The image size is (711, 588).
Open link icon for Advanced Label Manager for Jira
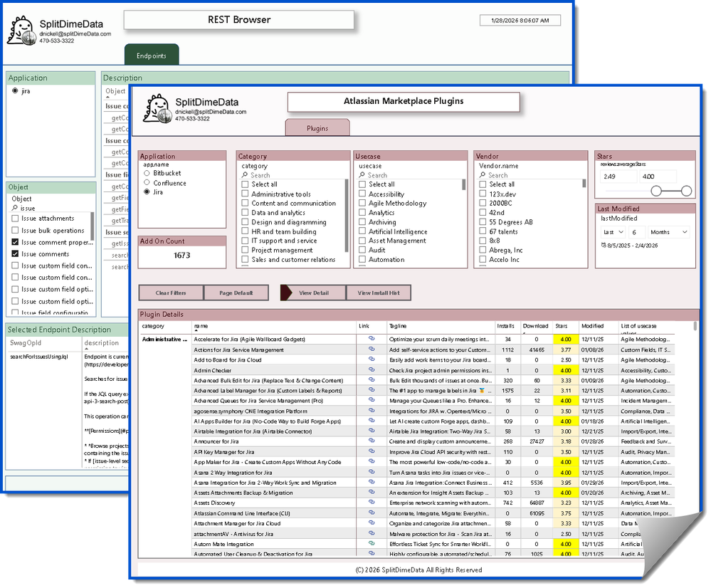click(x=372, y=389)
